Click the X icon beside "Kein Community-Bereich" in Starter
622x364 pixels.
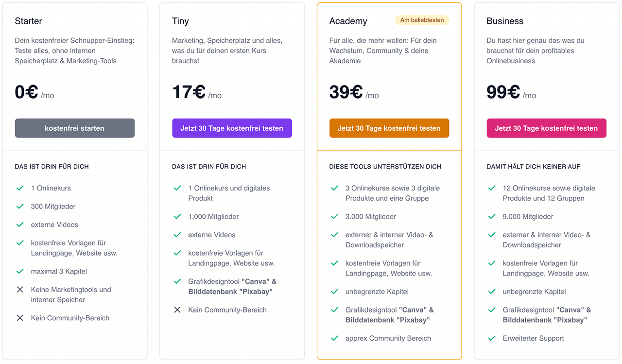pyautogui.click(x=20, y=317)
